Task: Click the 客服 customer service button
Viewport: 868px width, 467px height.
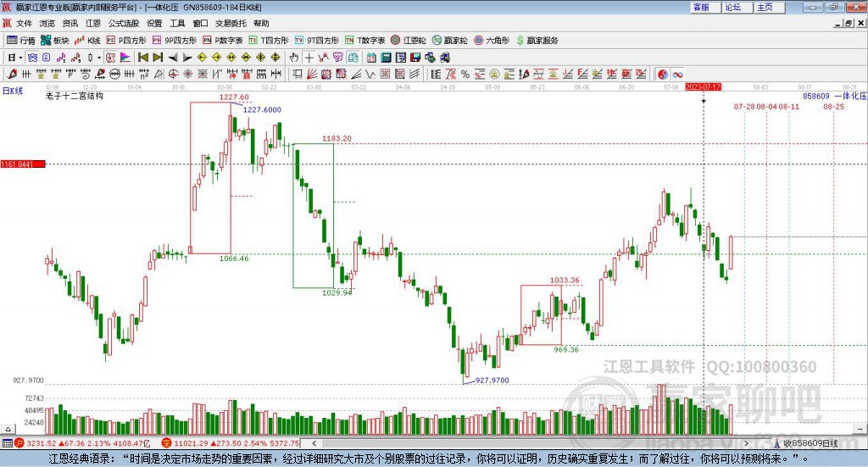Action: coord(704,7)
